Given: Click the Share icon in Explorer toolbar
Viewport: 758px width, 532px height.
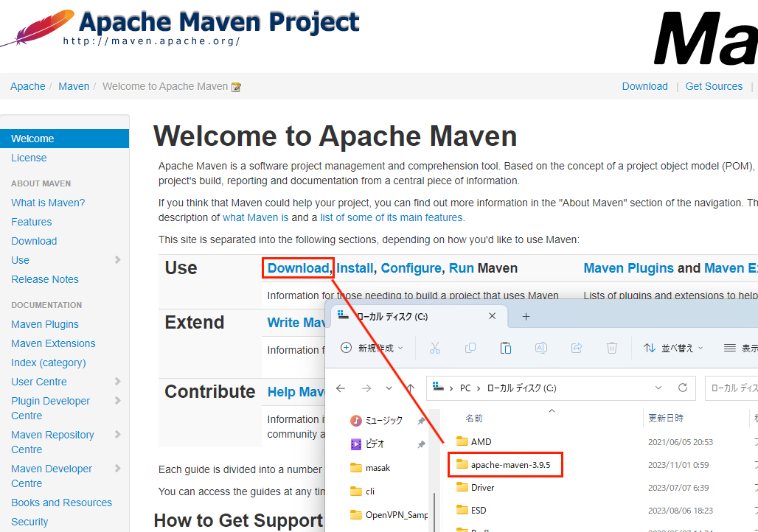Looking at the screenshot, I should [576, 348].
